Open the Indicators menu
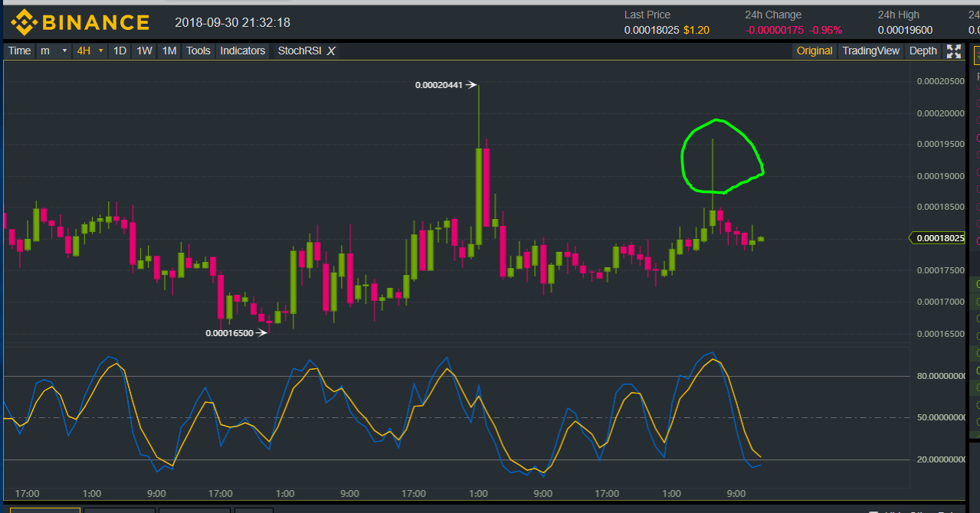980x513 pixels. 242,51
